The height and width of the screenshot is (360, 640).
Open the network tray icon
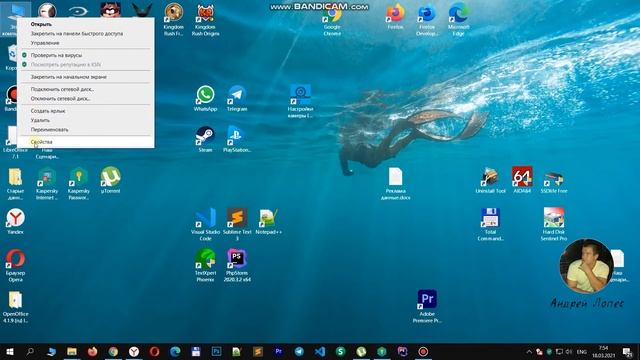point(560,351)
